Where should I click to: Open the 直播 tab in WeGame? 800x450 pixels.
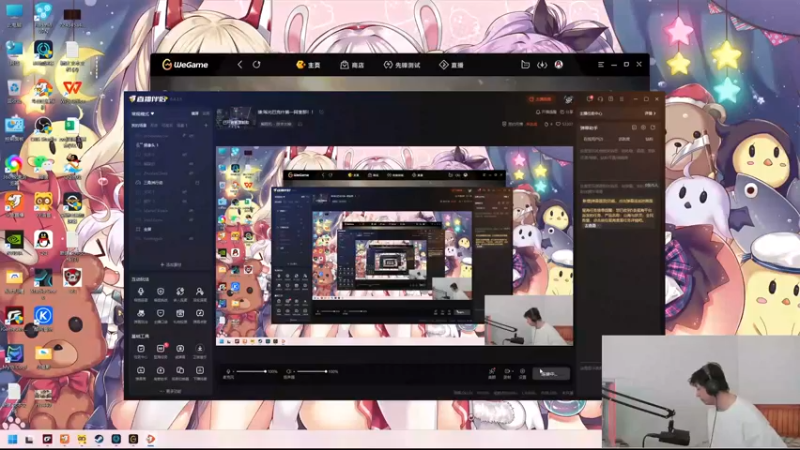coord(451,65)
